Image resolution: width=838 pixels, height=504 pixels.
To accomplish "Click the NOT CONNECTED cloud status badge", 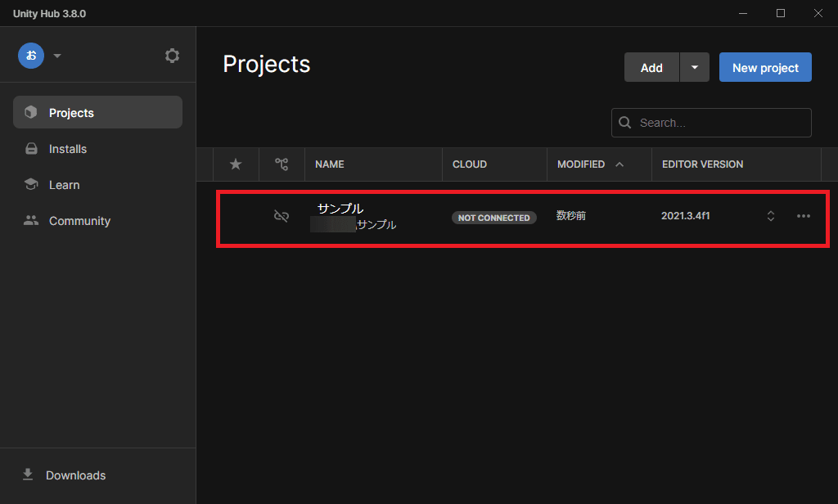I will (x=493, y=218).
